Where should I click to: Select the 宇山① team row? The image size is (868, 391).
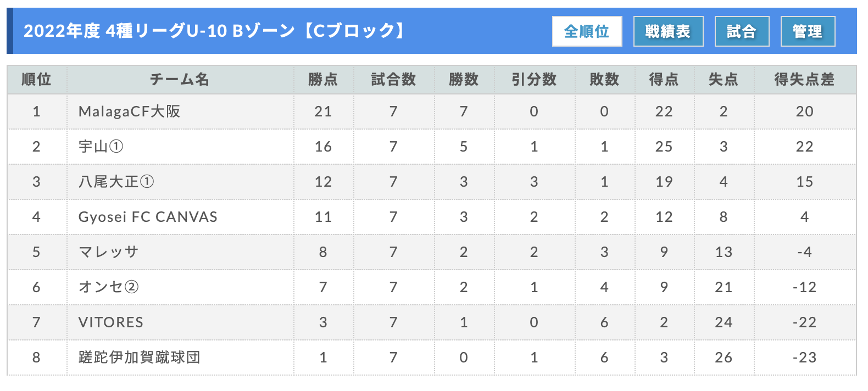coord(431,147)
